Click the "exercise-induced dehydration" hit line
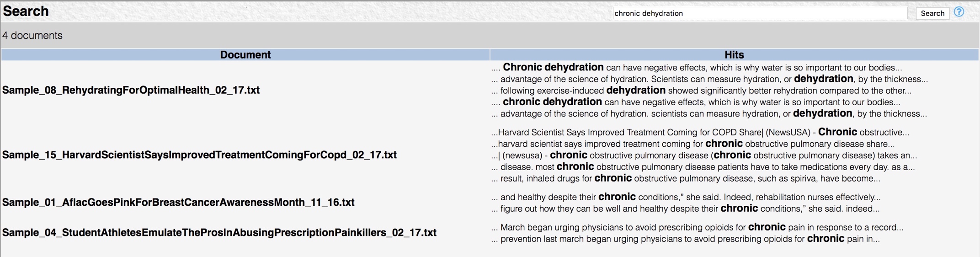 tap(705, 91)
